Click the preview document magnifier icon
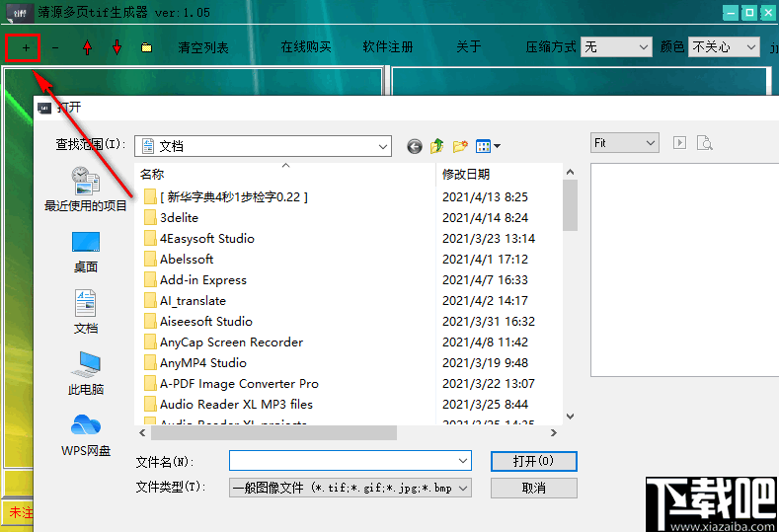Image resolution: width=779 pixels, height=532 pixels. 705,143
